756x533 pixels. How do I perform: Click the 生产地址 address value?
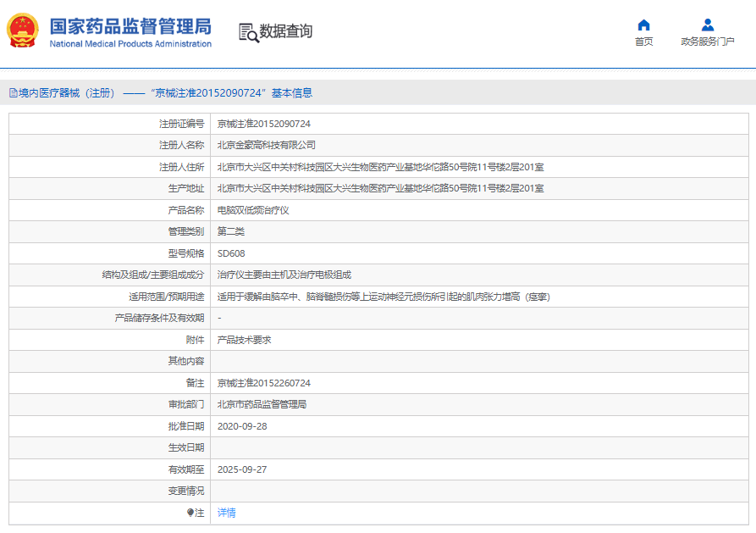[x=380, y=188]
